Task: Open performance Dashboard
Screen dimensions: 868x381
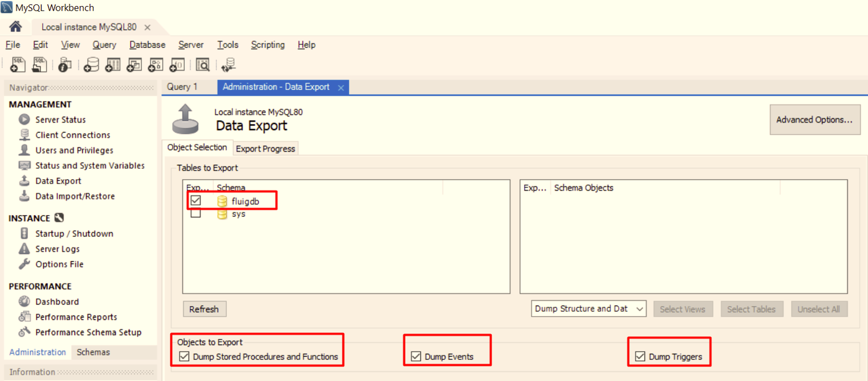Action: (57, 302)
